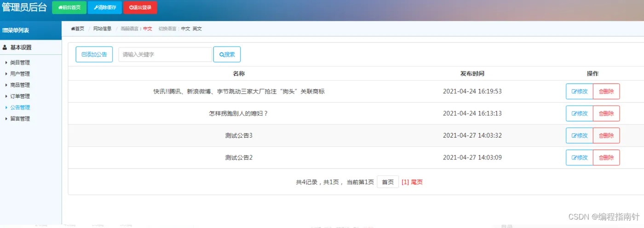Open 留言管理 in the sidebar
The width and height of the screenshot is (644, 228).
[20, 118]
